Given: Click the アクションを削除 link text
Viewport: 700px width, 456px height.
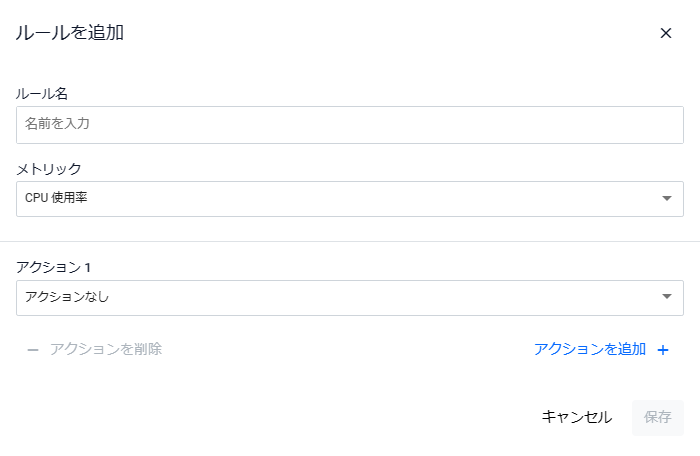Looking at the screenshot, I should click(x=106, y=349).
